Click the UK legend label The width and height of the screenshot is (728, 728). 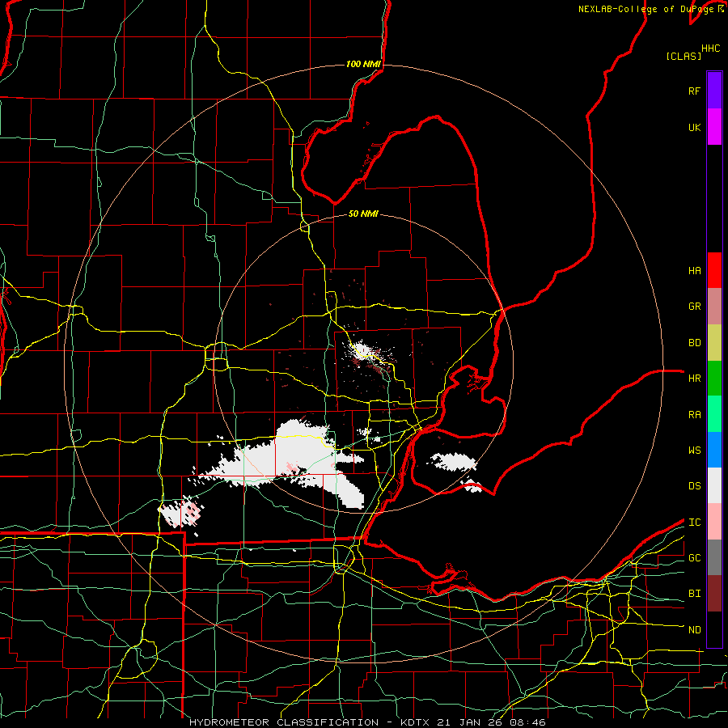point(694,127)
